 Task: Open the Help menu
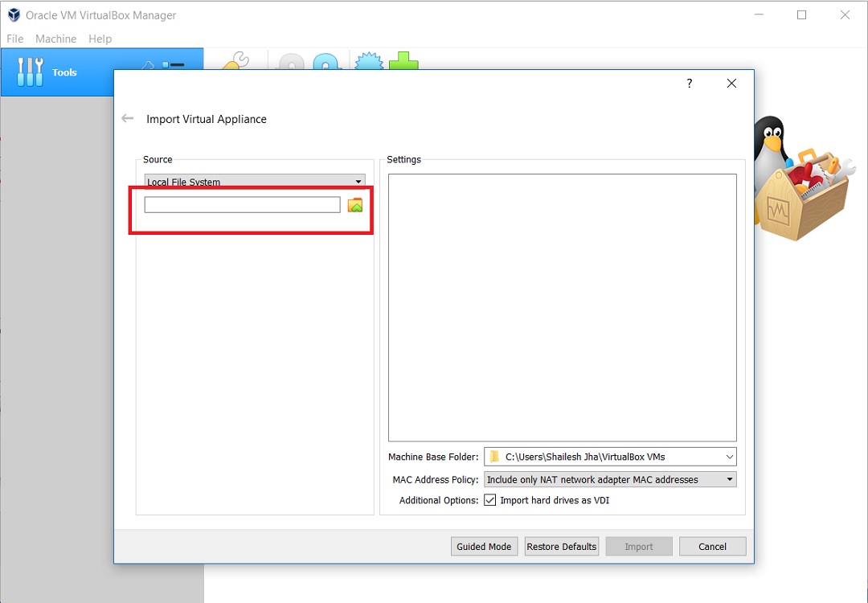tap(100, 39)
